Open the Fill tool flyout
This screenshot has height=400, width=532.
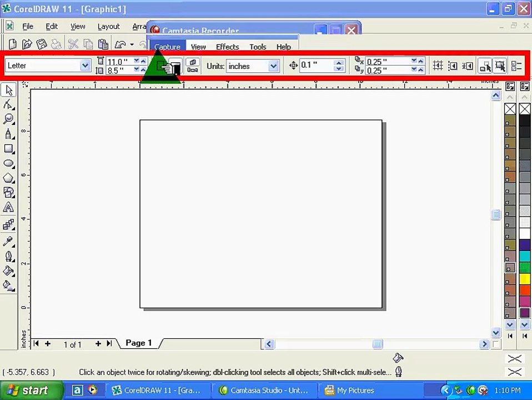(x=8, y=271)
